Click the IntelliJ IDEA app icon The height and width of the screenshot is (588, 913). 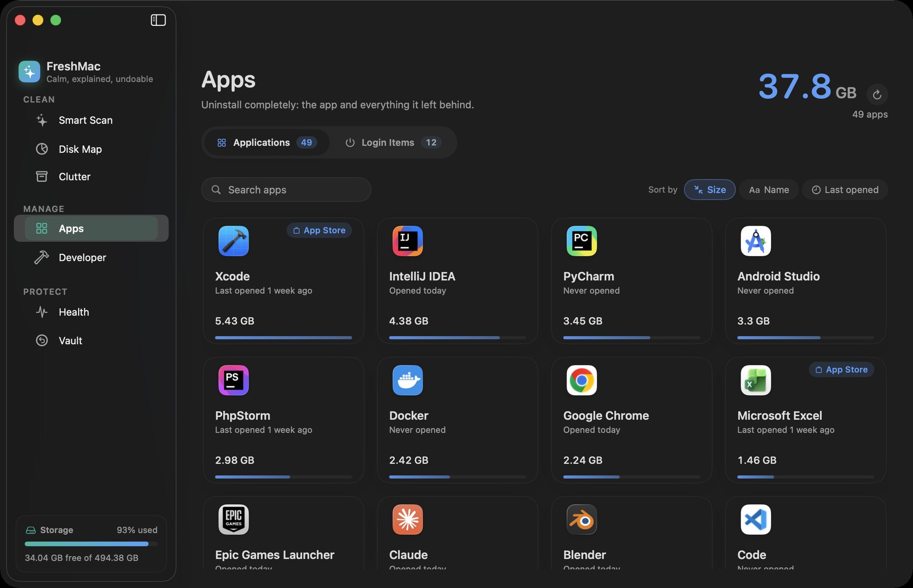point(407,241)
